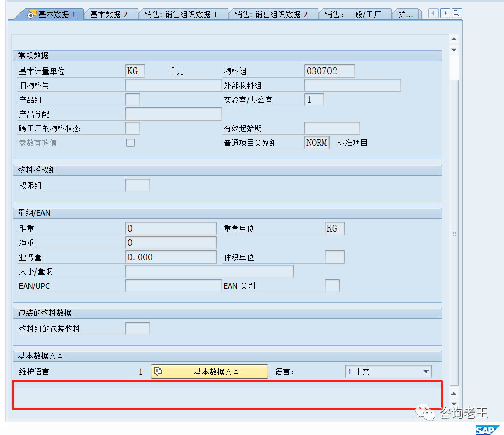
Task: Click the 业务量 field showing 0.000
Action: click(171, 257)
